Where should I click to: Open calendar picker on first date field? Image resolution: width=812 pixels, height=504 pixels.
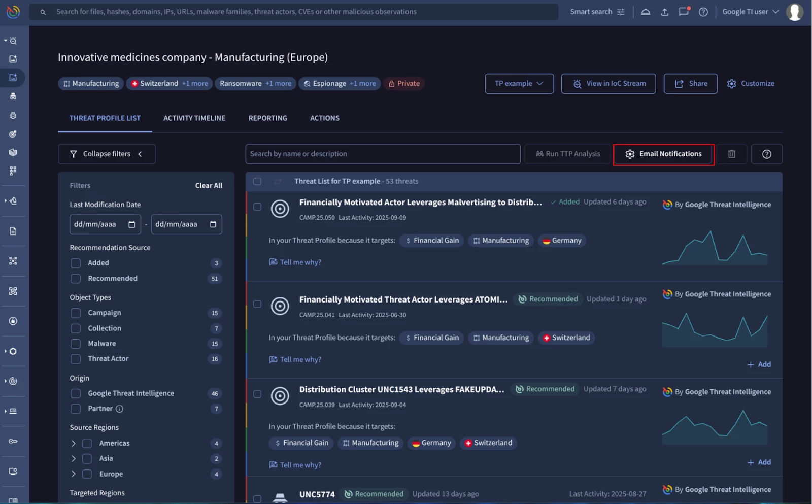(x=131, y=224)
